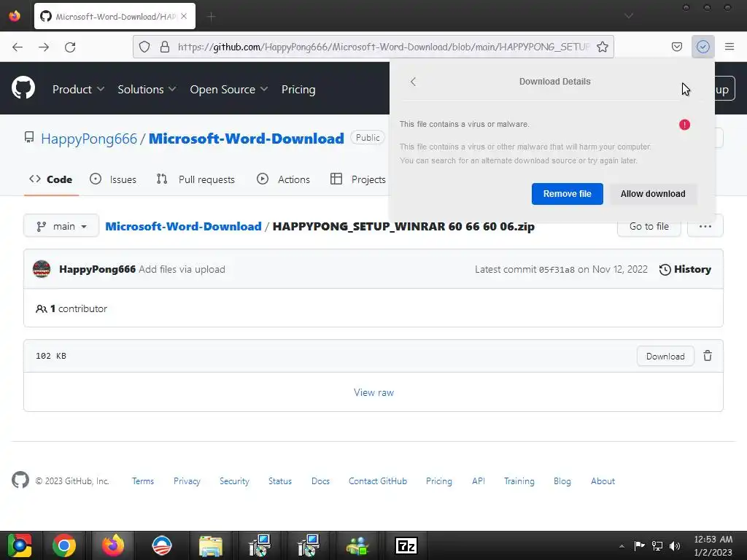Expand the Open Source dropdown menu

coord(228,89)
